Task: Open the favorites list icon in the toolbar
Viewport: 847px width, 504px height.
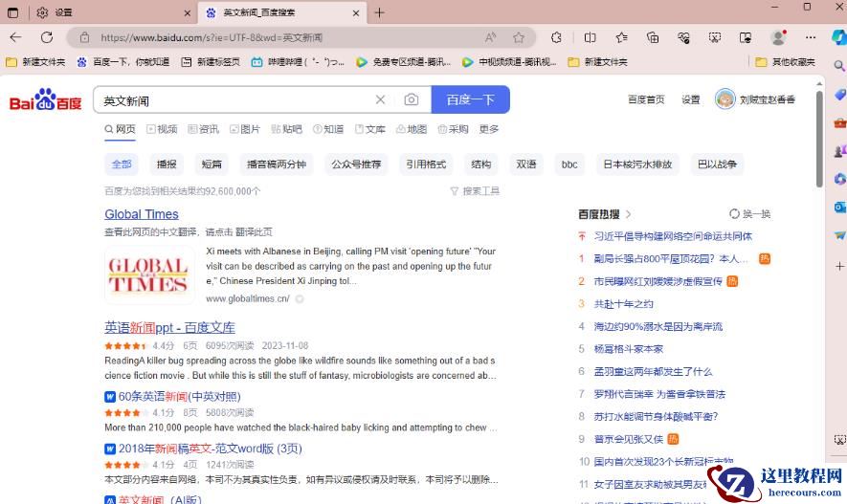Action: click(621, 37)
